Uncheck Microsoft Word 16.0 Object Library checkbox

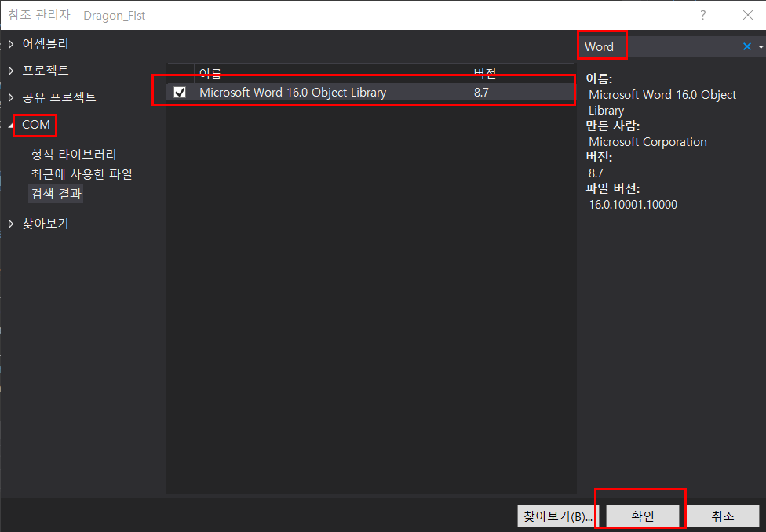[180, 92]
